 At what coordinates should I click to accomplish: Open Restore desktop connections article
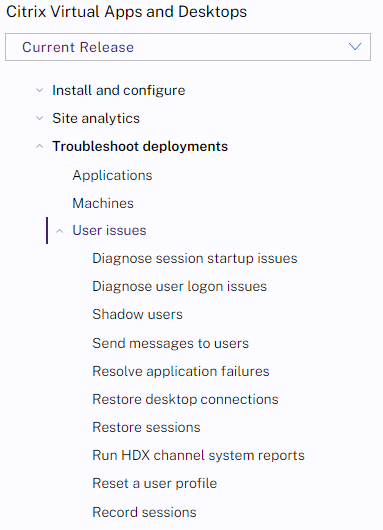[x=186, y=400]
